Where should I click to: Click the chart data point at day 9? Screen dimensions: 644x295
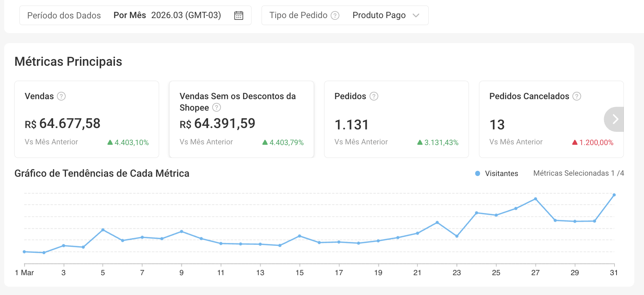pyautogui.click(x=182, y=231)
